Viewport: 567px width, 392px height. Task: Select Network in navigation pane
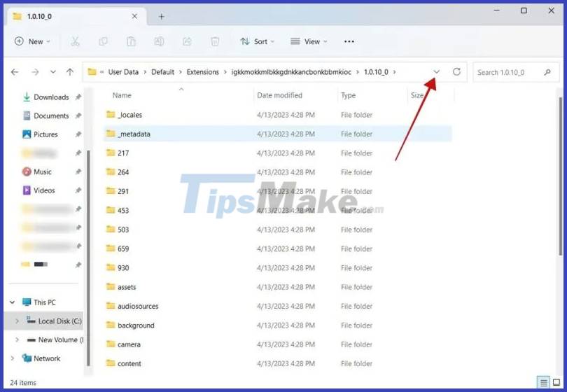41,358
